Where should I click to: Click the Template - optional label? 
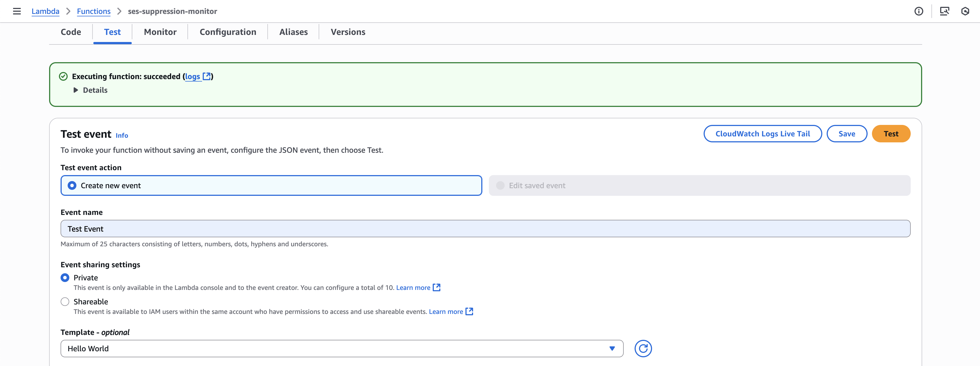95,332
